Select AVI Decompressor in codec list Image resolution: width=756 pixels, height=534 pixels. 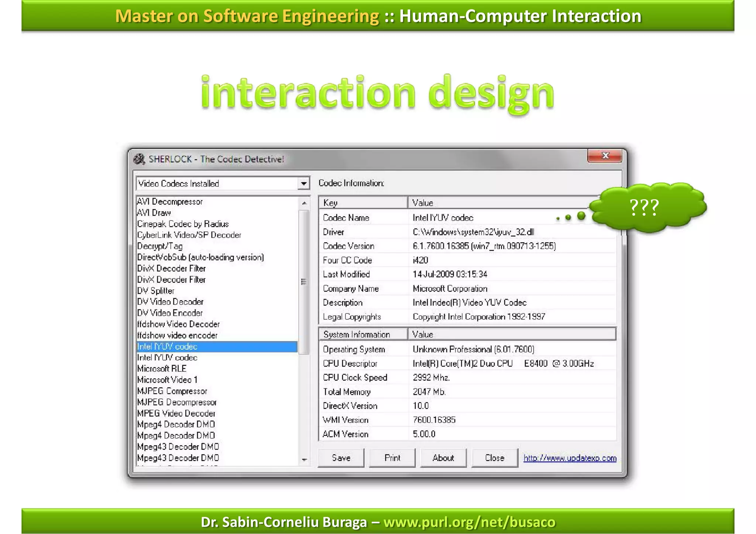point(217,201)
